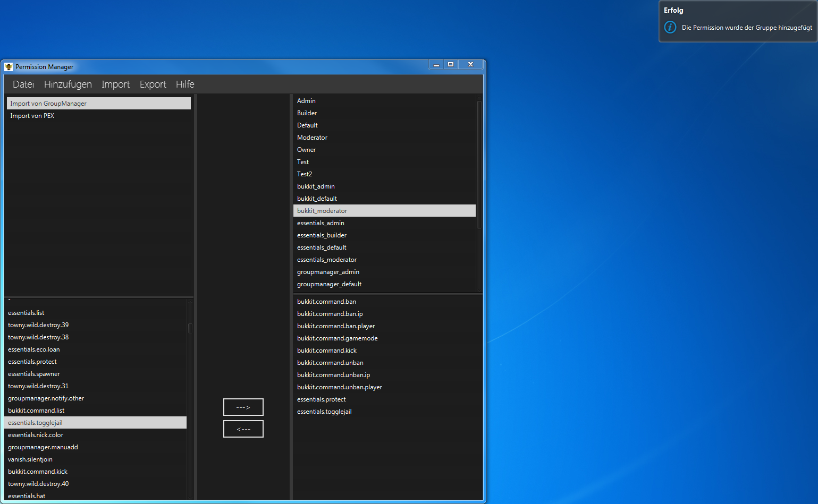The height and width of the screenshot is (504, 818).
Task: Select bukkit.command.kick in group permissions list
Action: [387, 351]
